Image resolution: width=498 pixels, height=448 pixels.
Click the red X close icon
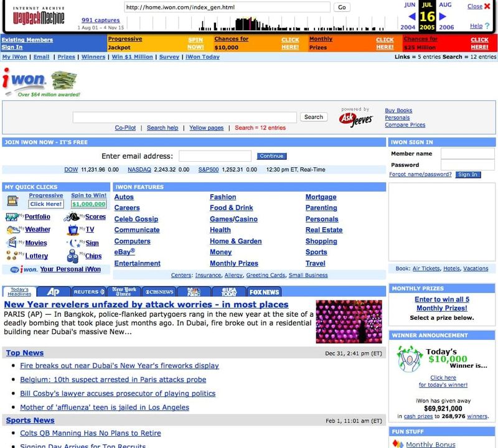[x=487, y=6]
